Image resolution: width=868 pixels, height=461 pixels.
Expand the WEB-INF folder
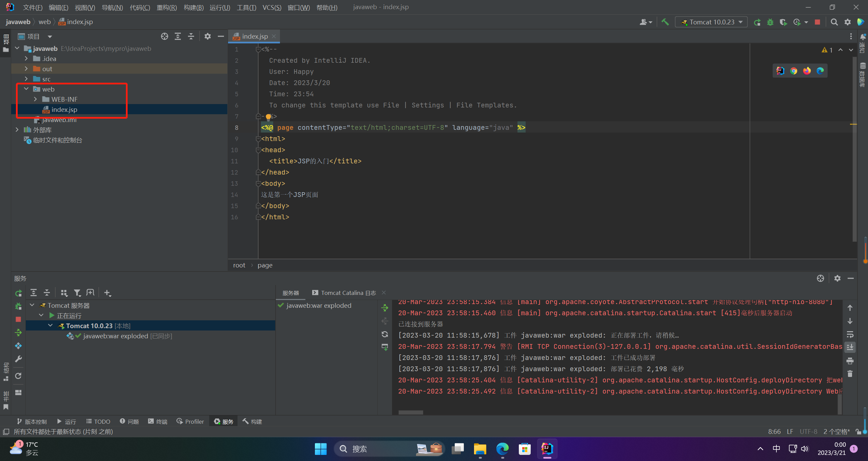(35, 99)
